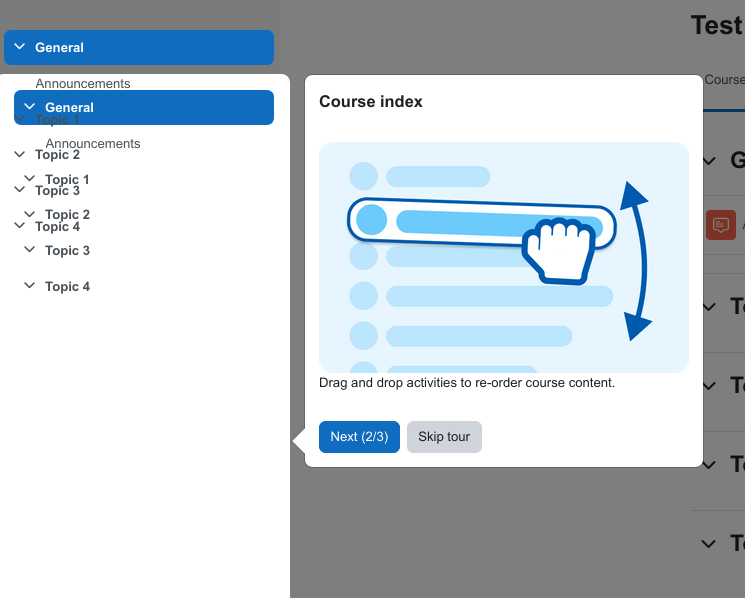The width and height of the screenshot is (745, 598).
Task: Click the Course index dialog heading
Action: pyautogui.click(x=371, y=102)
